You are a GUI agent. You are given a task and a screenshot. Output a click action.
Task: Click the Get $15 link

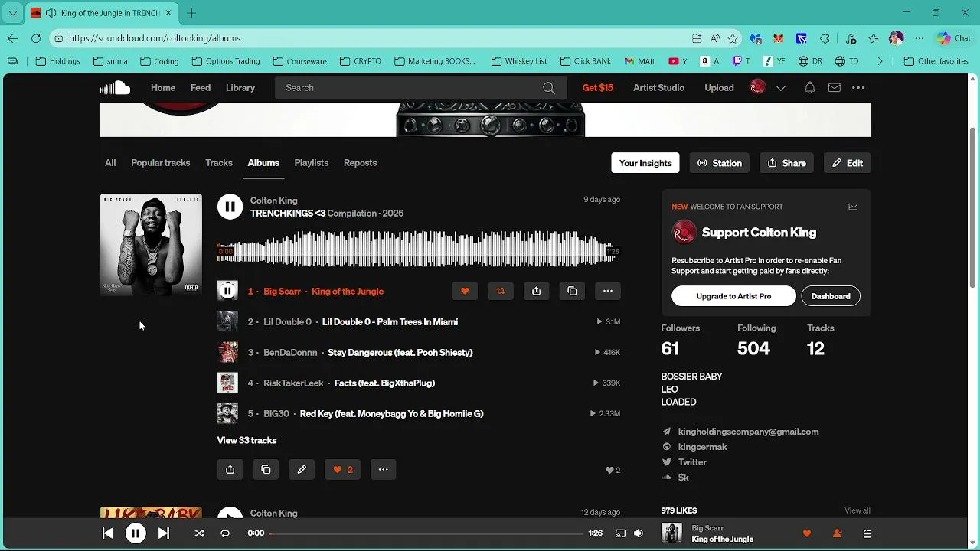pyautogui.click(x=597, y=88)
